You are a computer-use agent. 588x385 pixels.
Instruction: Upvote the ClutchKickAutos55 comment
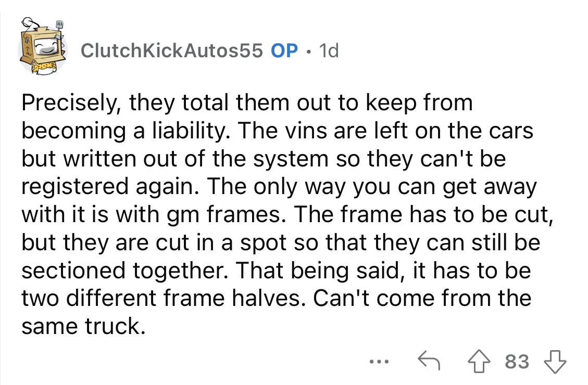(x=479, y=362)
